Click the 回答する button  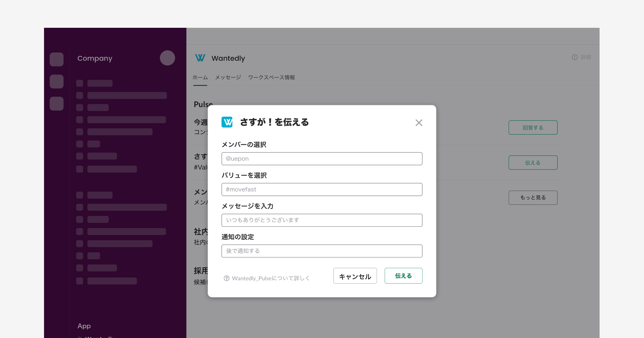[533, 128]
